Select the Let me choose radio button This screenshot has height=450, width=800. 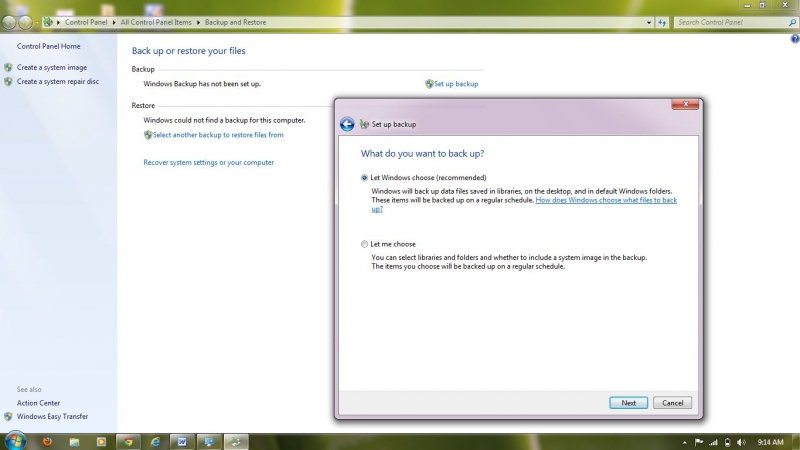[x=364, y=244]
